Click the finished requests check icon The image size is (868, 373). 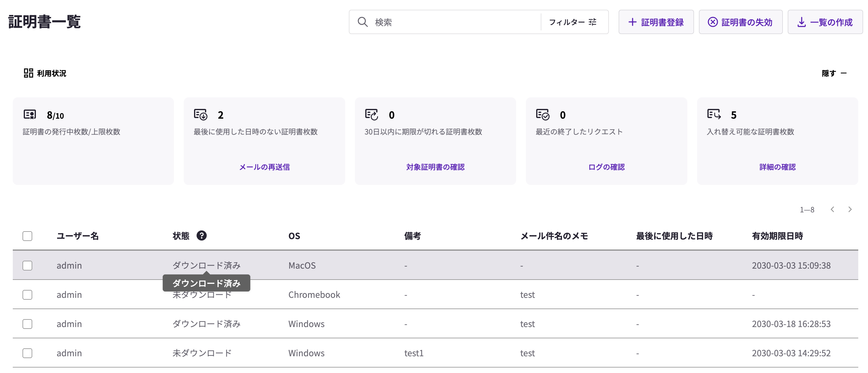point(543,115)
